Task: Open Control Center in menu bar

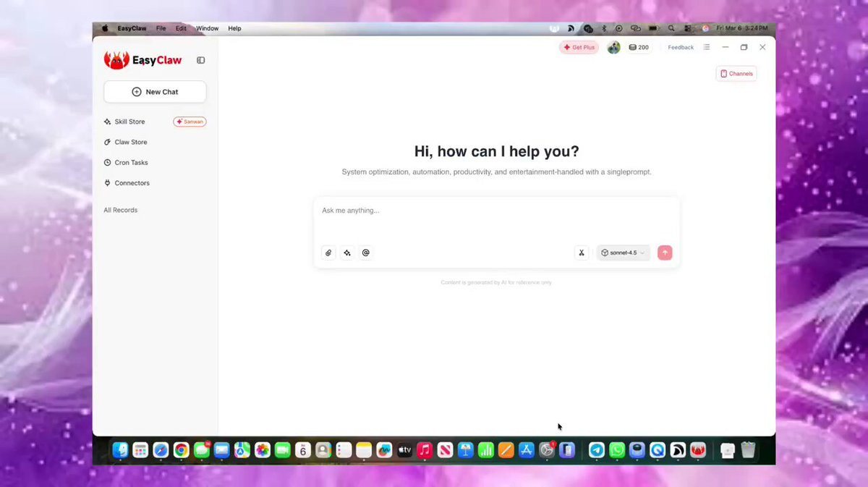Action: click(x=688, y=28)
